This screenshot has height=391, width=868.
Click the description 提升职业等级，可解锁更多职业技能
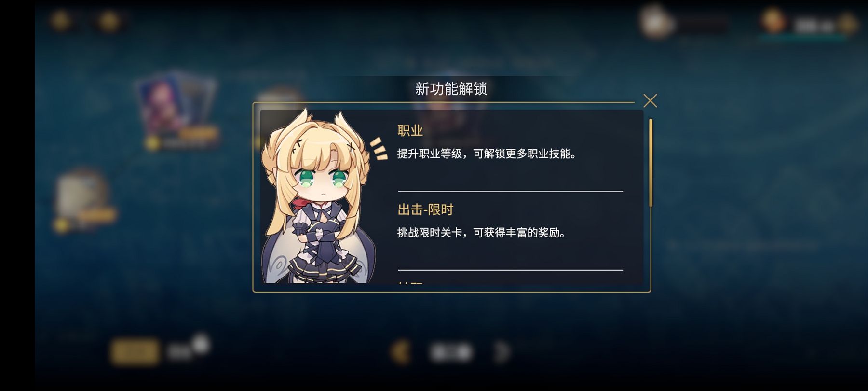coord(487,154)
